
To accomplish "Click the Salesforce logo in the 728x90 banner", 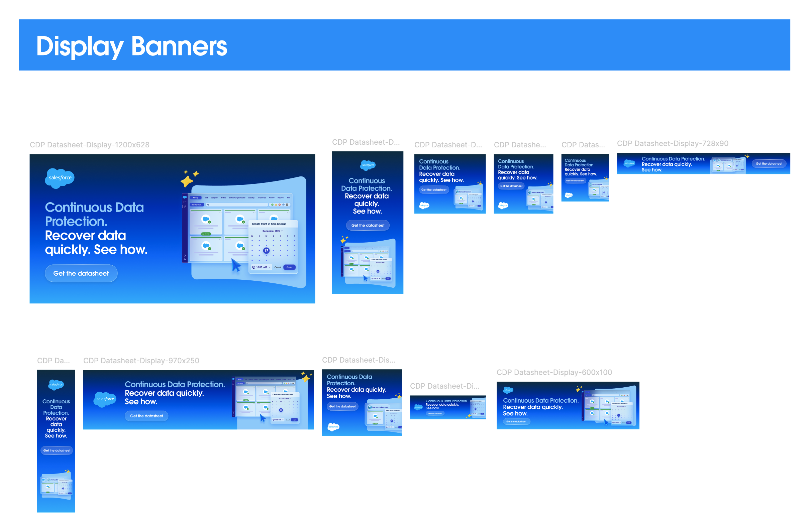I will (x=629, y=163).
